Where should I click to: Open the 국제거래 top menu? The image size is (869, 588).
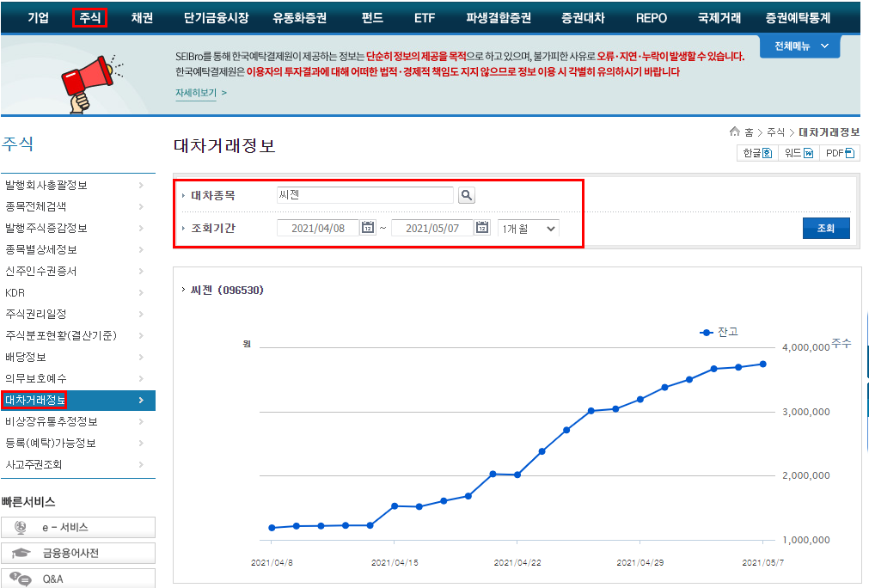coord(719,18)
